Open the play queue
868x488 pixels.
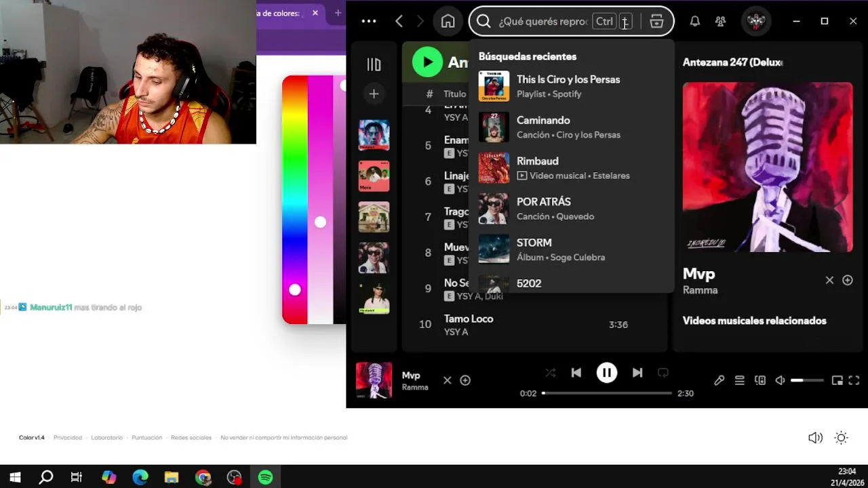click(740, 381)
